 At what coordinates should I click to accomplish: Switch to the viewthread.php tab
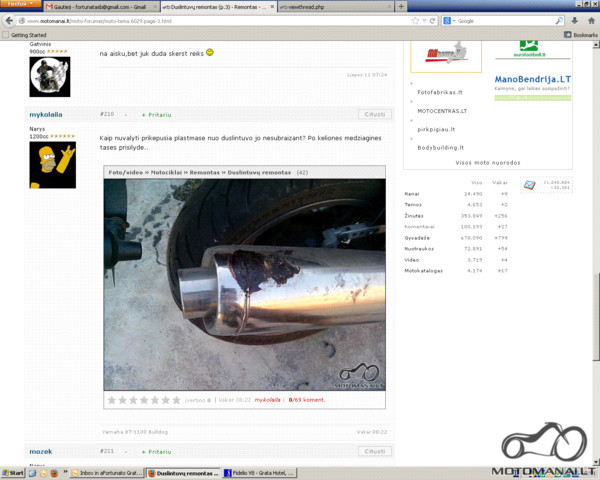click(x=335, y=7)
